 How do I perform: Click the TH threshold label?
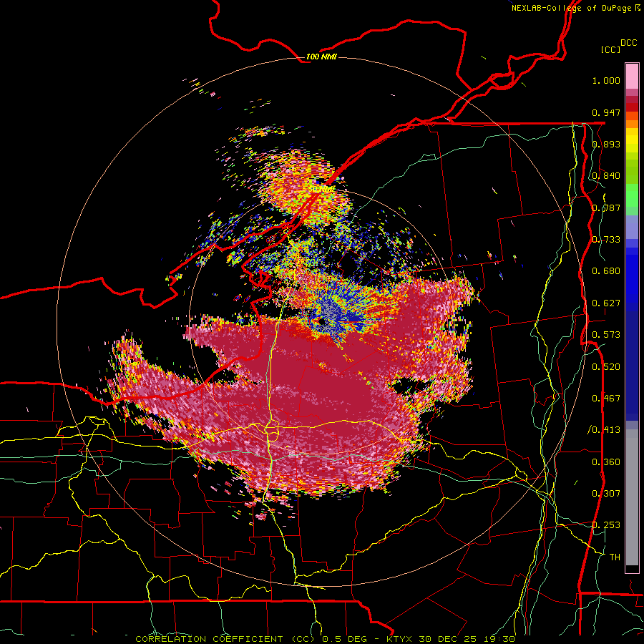click(x=615, y=557)
